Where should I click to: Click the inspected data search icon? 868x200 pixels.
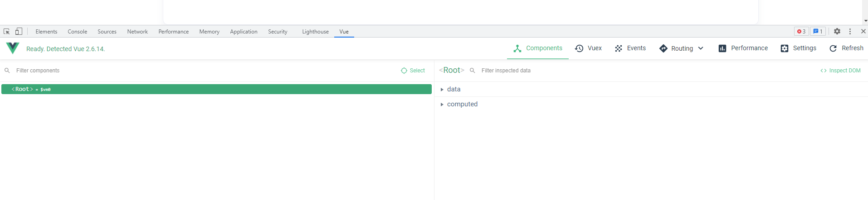(472, 71)
